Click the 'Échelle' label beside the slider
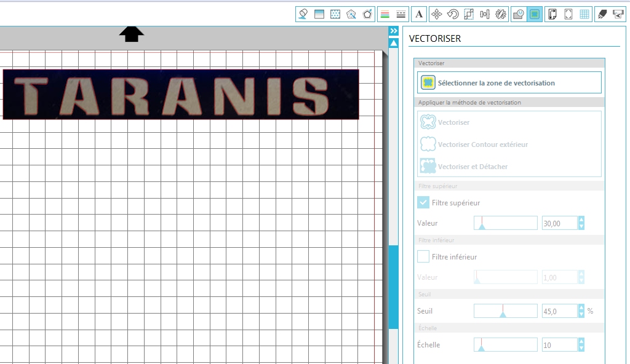This screenshot has width=630, height=364. point(429,345)
